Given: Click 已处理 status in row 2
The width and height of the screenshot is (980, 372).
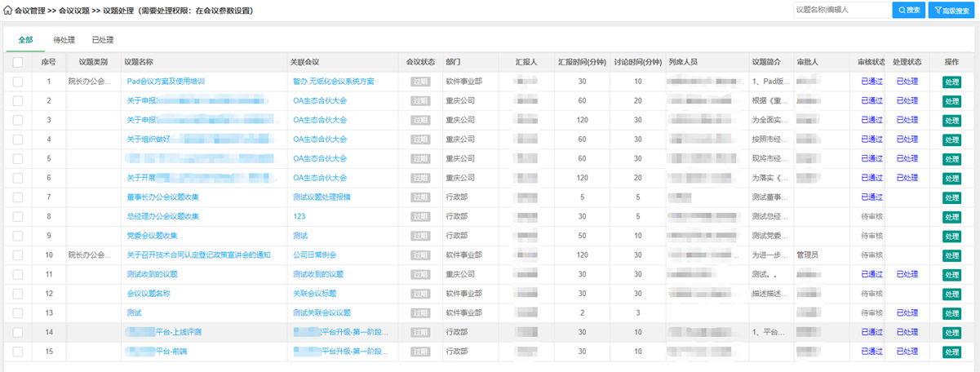Looking at the screenshot, I should [907, 100].
